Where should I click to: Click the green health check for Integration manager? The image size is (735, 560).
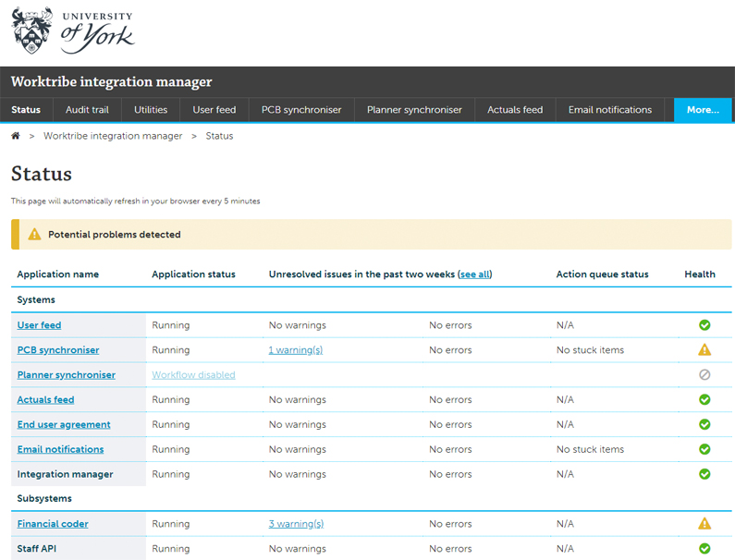tap(704, 474)
